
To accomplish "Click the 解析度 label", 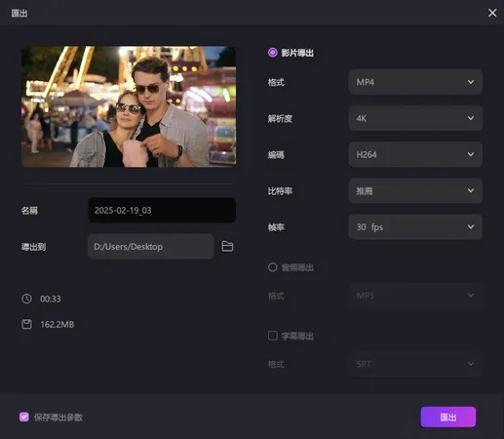I will pyautogui.click(x=280, y=118).
